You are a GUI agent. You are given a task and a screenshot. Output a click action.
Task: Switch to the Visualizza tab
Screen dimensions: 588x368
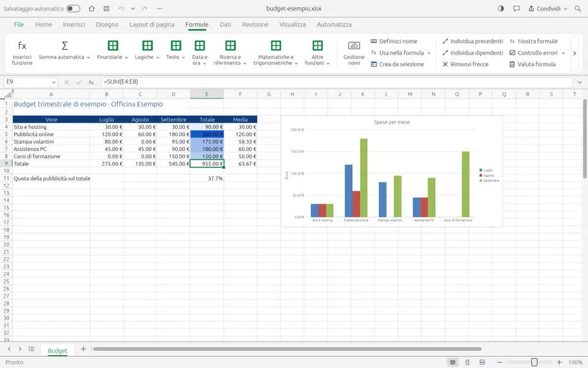pos(293,25)
